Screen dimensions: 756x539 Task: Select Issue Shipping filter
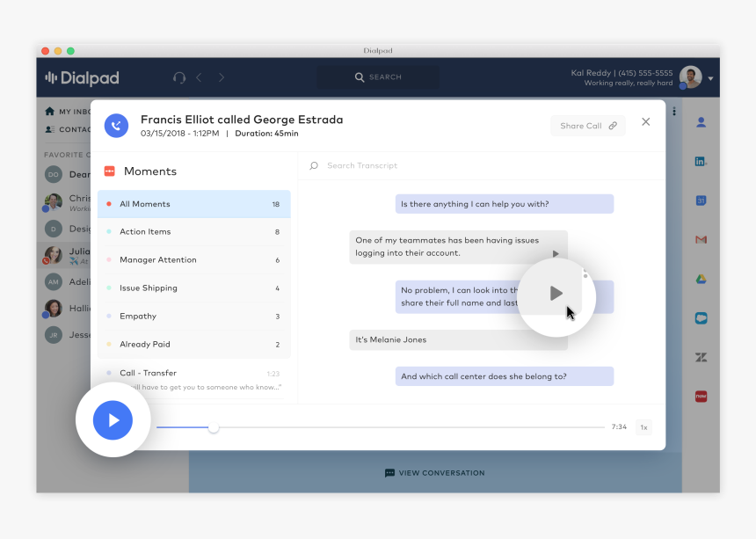pyautogui.click(x=193, y=288)
